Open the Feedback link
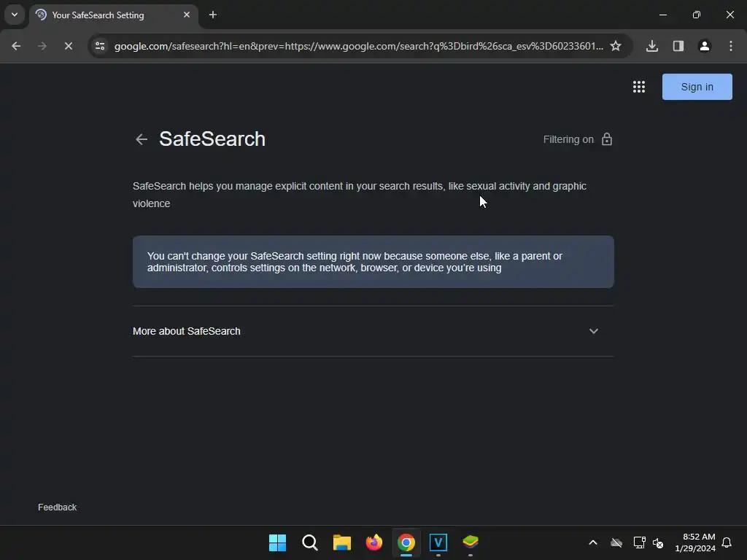Screen dimensions: 747x560 click(57, 507)
